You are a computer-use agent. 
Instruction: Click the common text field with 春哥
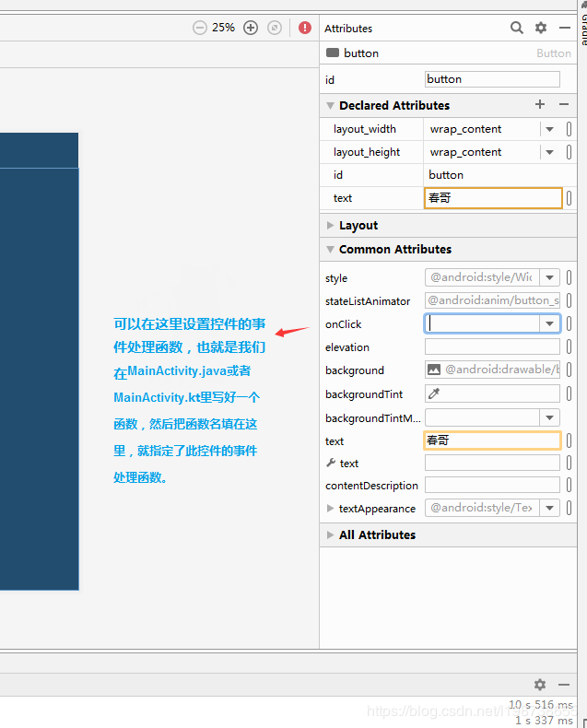pyautogui.click(x=492, y=440)
